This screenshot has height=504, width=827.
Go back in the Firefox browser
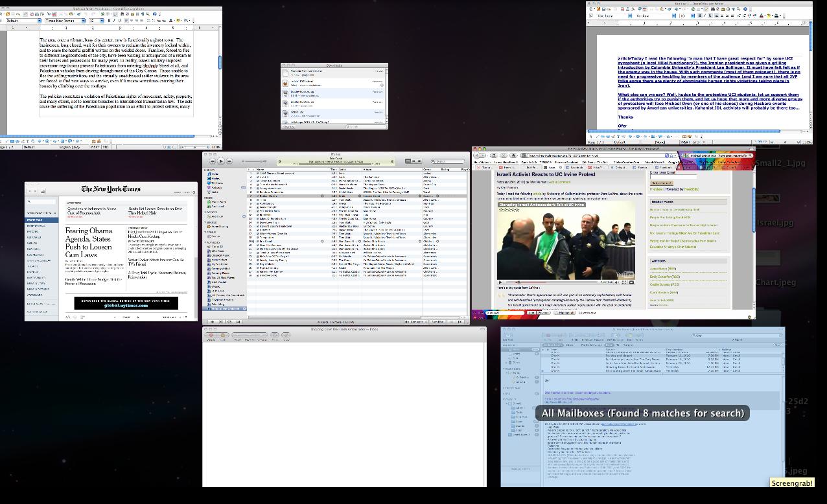[x=477, y=155]
